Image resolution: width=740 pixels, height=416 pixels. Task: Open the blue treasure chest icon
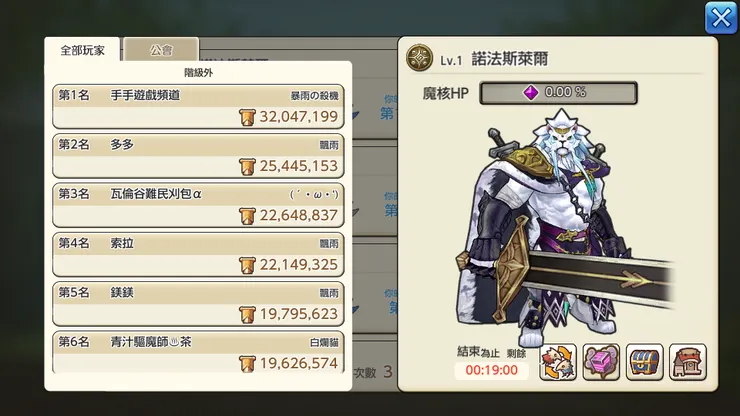[x=645, y=362]
